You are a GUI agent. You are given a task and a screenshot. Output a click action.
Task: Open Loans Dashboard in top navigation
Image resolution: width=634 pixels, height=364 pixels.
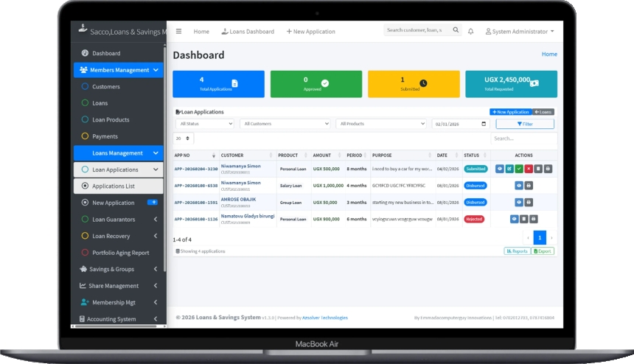pyautogui.click(x=248, y=32)
